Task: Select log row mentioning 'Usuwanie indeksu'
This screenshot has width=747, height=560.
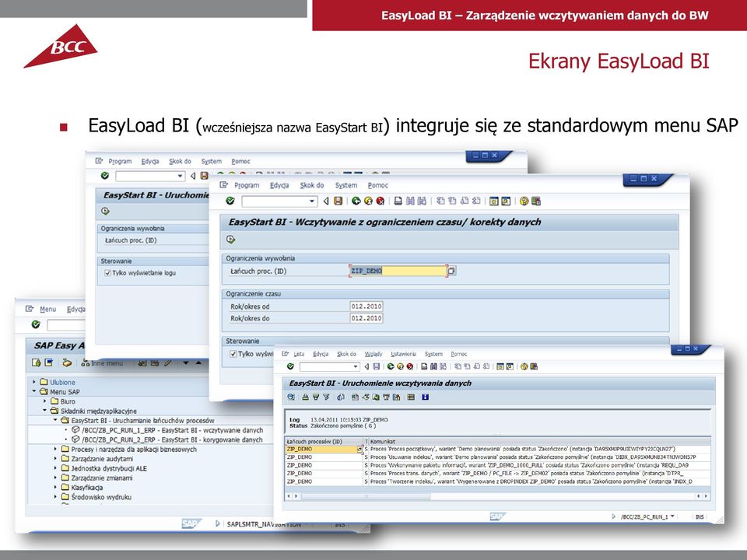Action: (497, 457)
